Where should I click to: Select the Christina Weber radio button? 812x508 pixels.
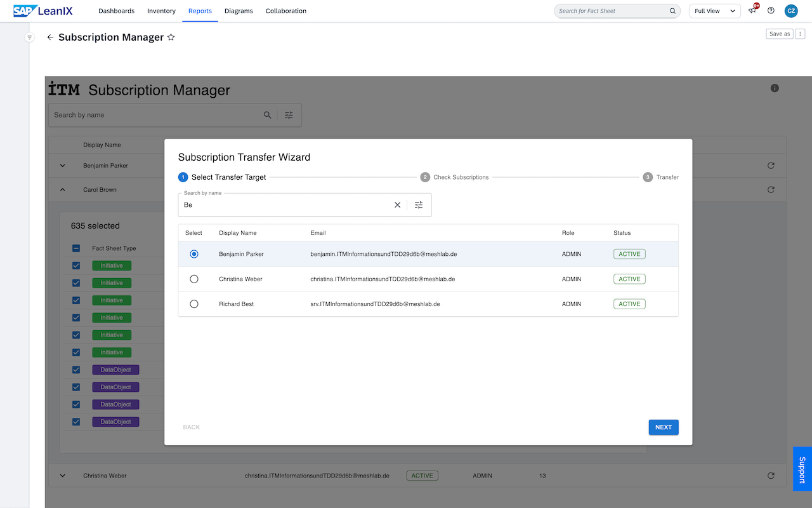click(194, 279)
